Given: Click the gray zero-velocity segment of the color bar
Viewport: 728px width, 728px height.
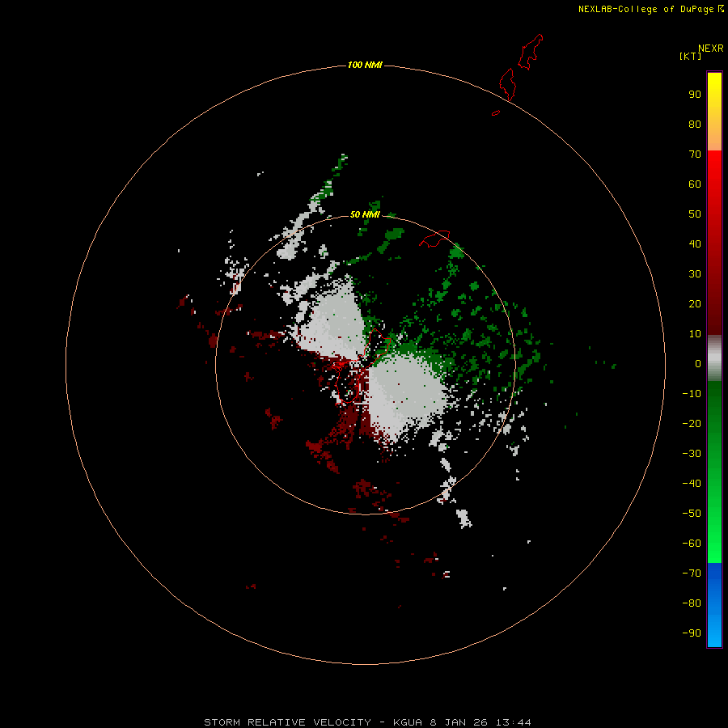Looking at the screenshot, I should (x=714, y=358).
